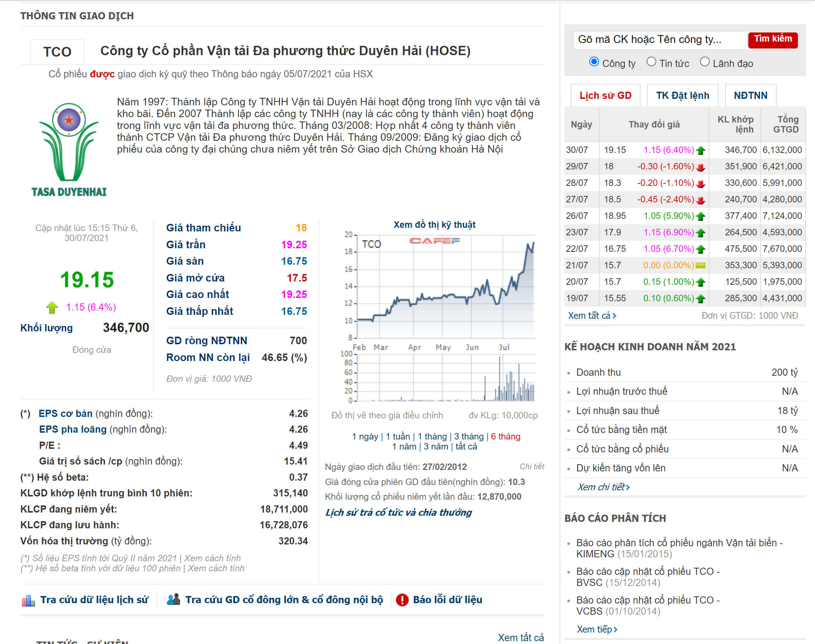Click the red down arrow in the 28/07 row

click(701, 184)
